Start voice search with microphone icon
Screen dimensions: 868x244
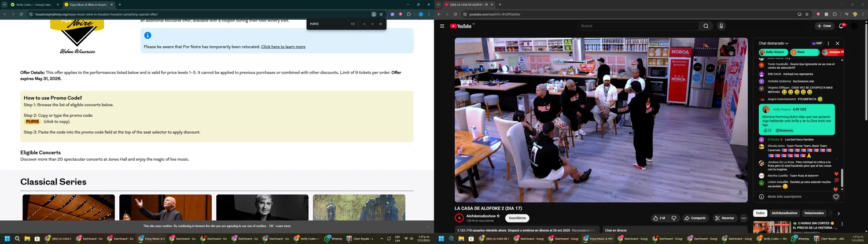(x=721, y=26)
